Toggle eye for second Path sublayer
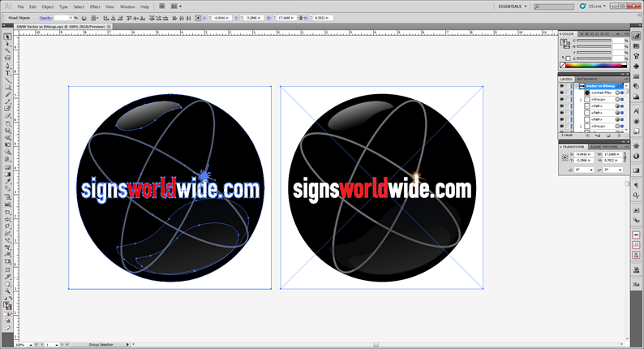 point(561,113)
